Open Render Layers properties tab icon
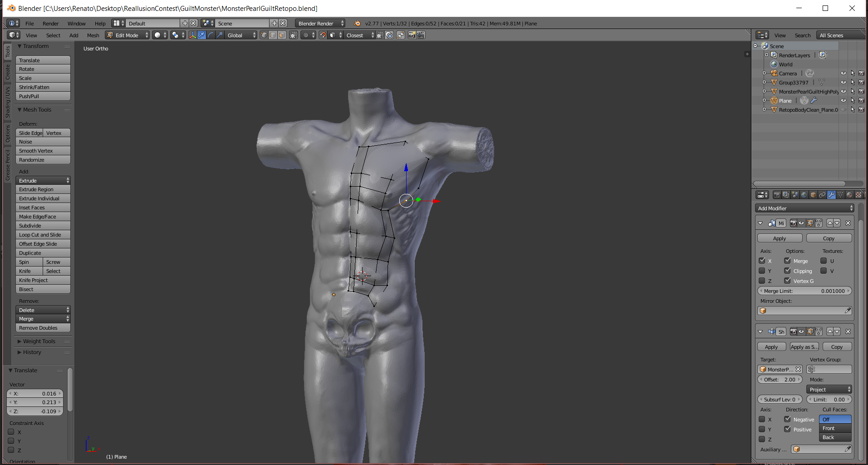Viewport: 868px width, 465px height. 786,195
